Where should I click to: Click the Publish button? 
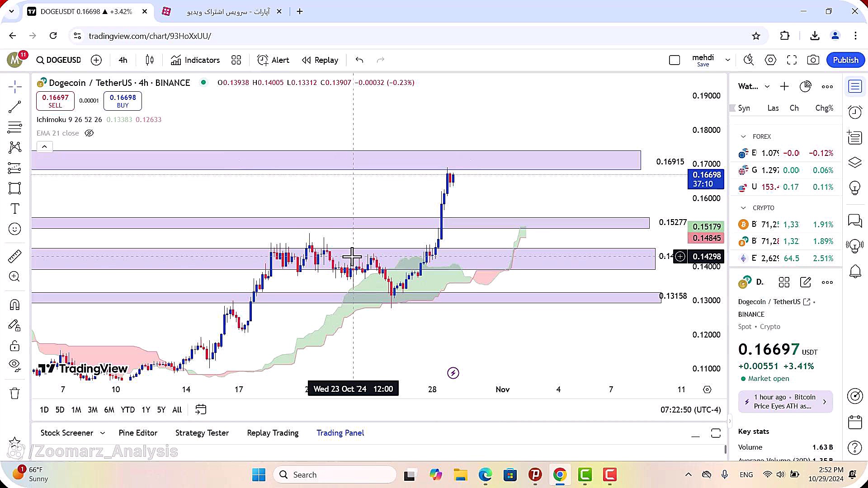pos(845,60)
